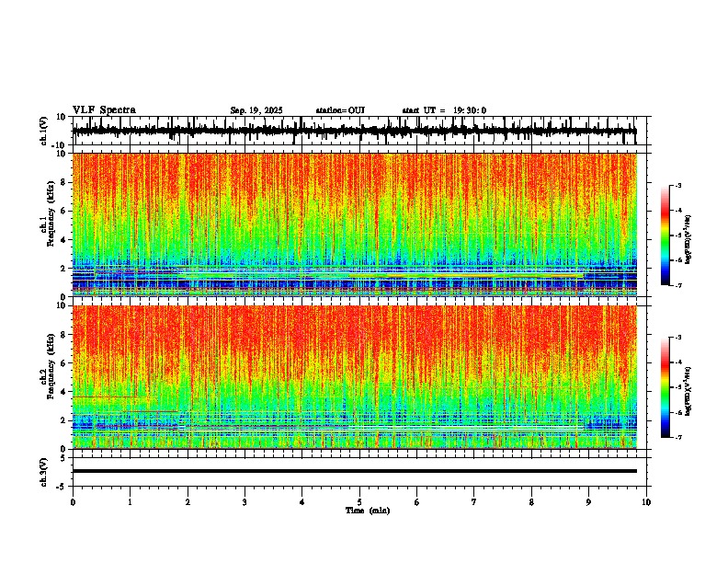The image size is (728, 563).
Task: Pick the ch.1 color scale bar
Action: coord(665,236)
